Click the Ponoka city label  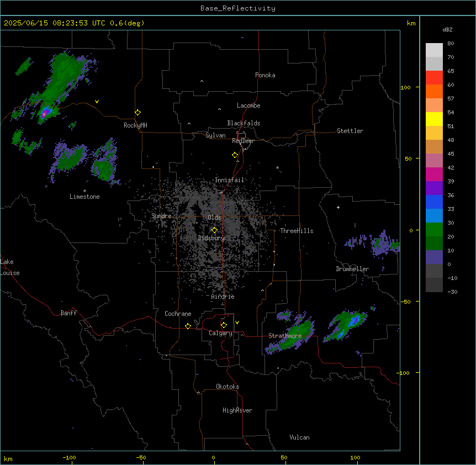point(265,75)
